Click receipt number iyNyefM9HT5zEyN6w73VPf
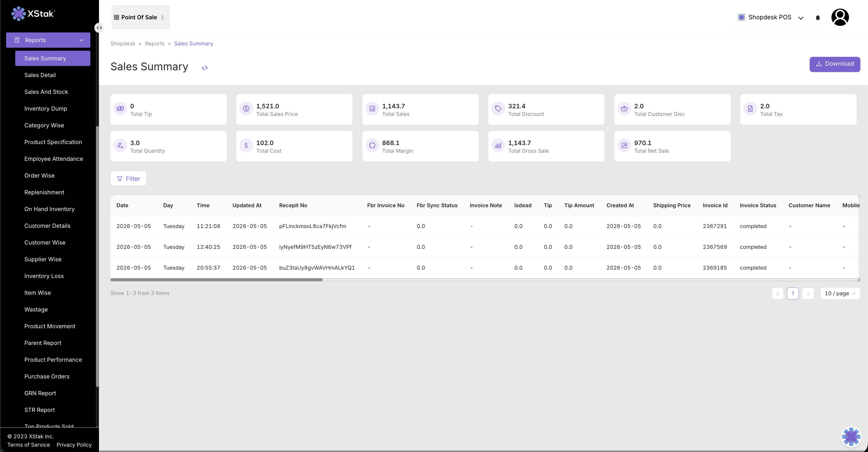Screen dimensions: 868x452 [315, 247]
